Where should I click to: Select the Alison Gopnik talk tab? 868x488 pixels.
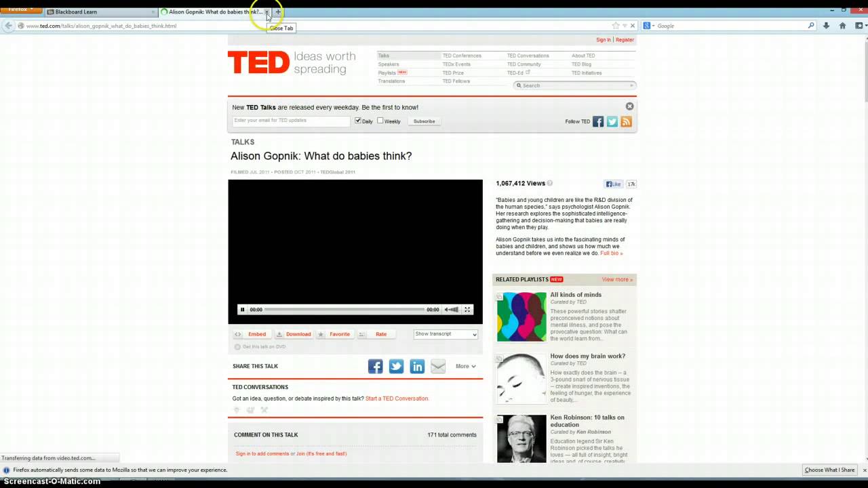(x=215, y=12)
